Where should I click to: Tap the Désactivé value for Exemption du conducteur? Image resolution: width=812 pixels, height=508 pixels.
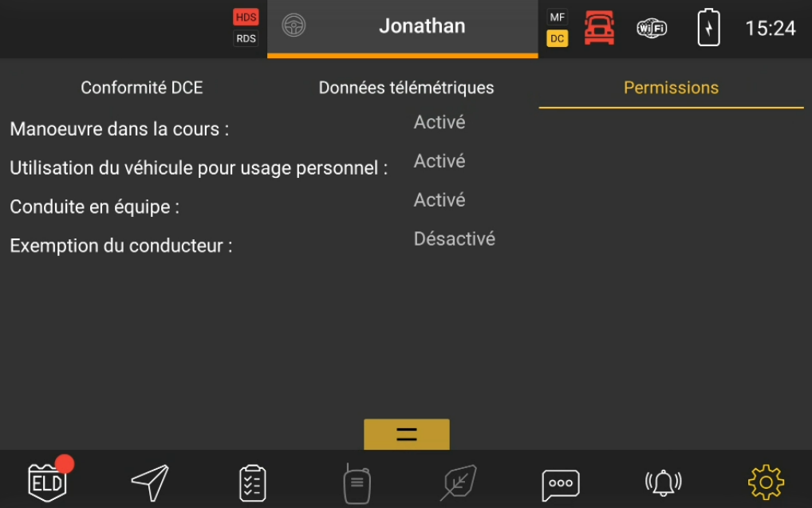pos(454,238)
